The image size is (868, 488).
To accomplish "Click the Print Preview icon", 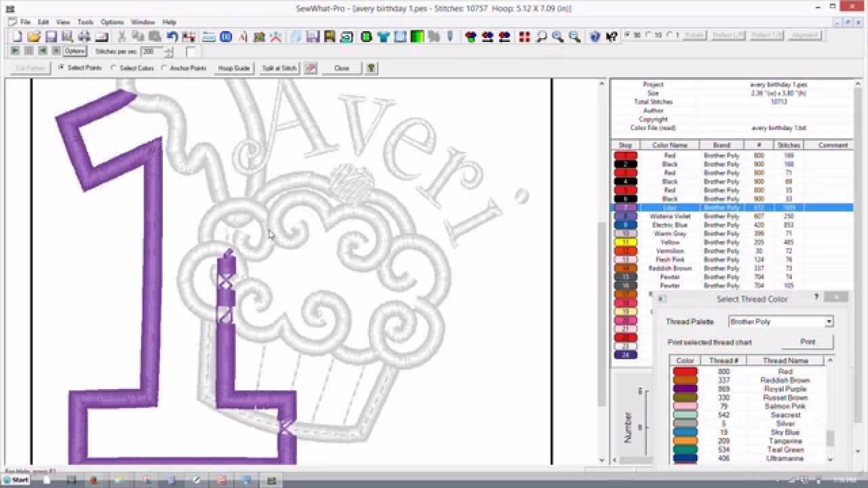I will click(x=67, y=37).
